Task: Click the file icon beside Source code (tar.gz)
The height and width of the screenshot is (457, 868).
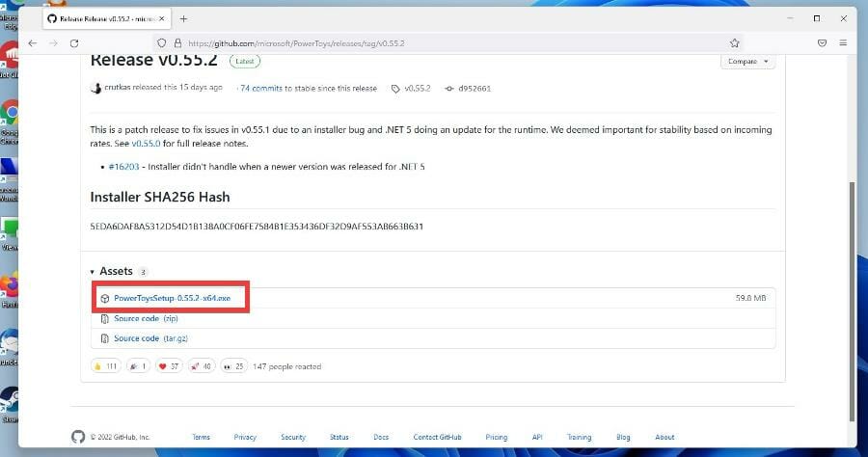Action: (x=104, y=338)
